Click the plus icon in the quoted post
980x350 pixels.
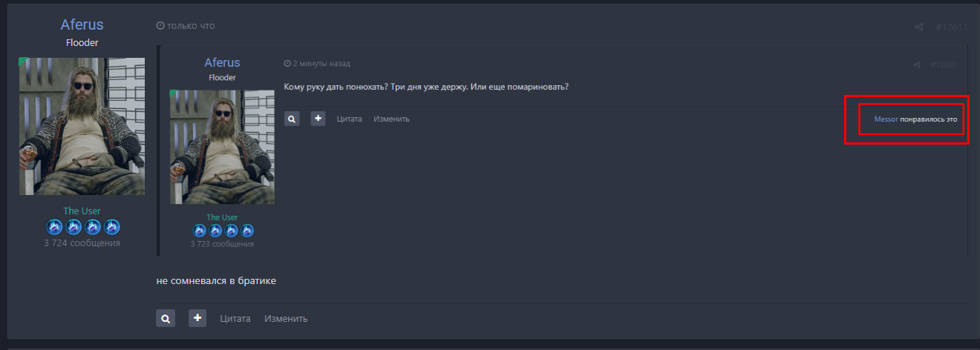pos(318,119)
